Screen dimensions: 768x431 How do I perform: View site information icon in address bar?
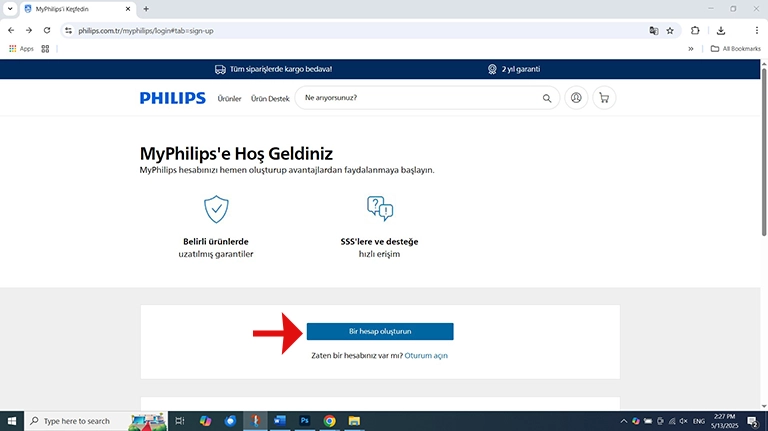(x=69, y=30)
